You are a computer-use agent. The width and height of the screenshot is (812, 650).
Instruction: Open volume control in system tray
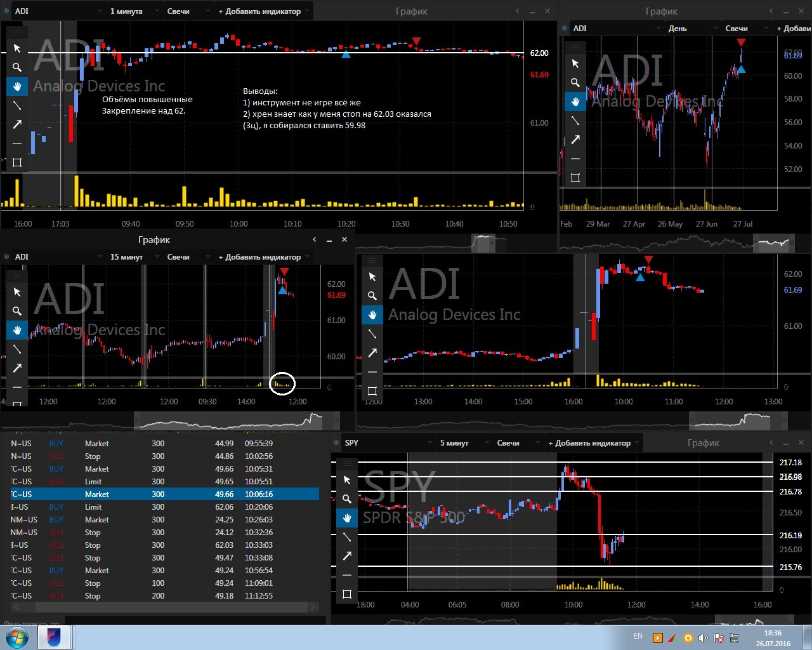coord(703,638)
